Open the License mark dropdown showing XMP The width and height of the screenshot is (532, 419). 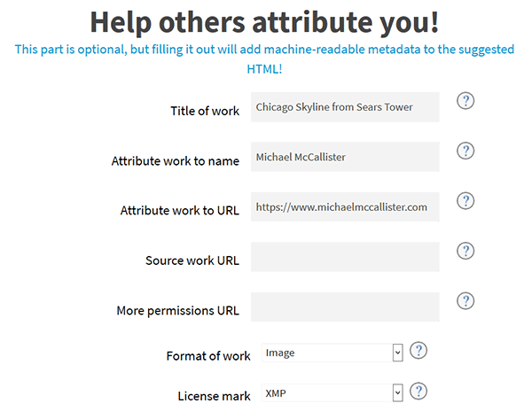point(332,393)
